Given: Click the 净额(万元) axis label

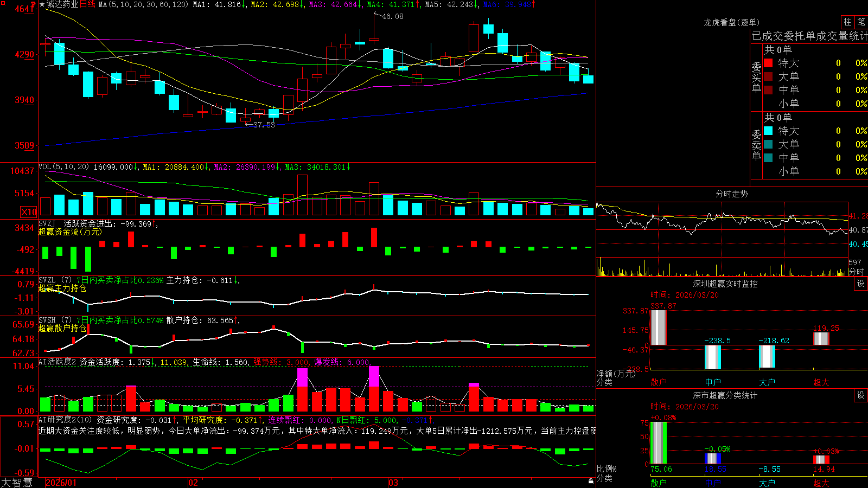Looking at the screenshot, I should point(616,374).
